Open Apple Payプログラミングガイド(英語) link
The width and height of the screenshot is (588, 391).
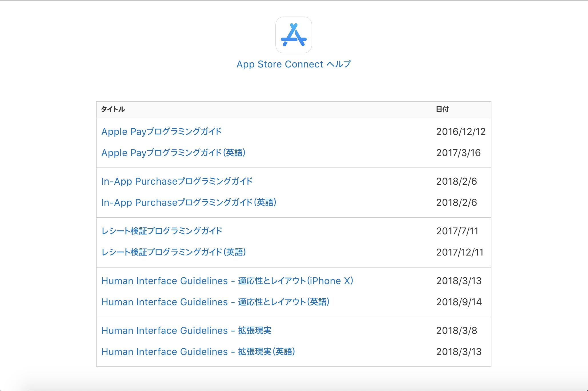(173, 153)
